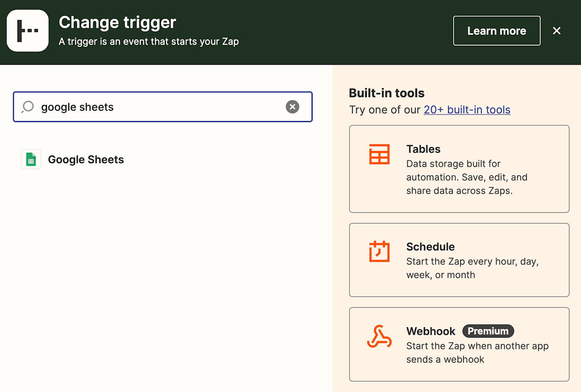Click the Webhook description text

[x=477, y=353]
